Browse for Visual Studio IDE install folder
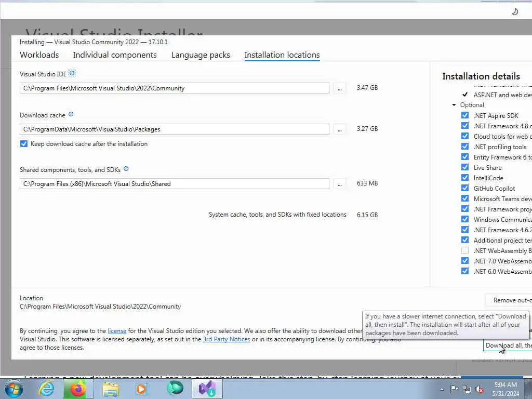 click(x=340, y=88)
